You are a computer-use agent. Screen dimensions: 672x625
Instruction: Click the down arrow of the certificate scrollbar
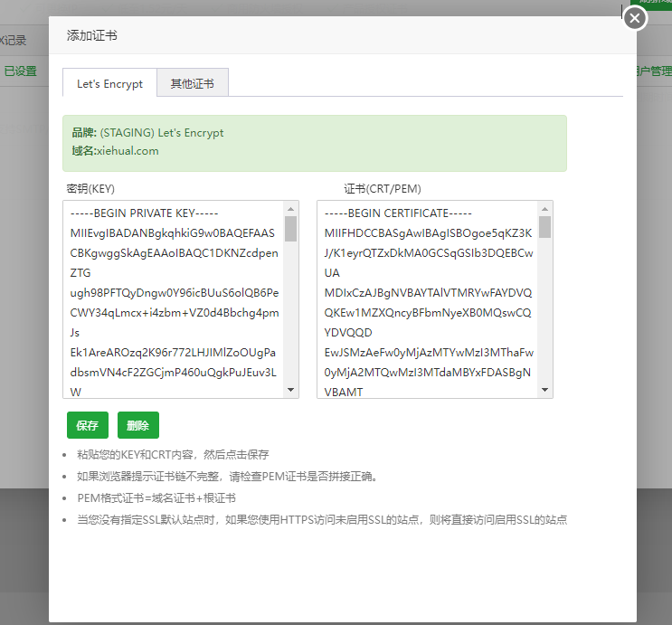pyautogui.click(x=544, y=391)
